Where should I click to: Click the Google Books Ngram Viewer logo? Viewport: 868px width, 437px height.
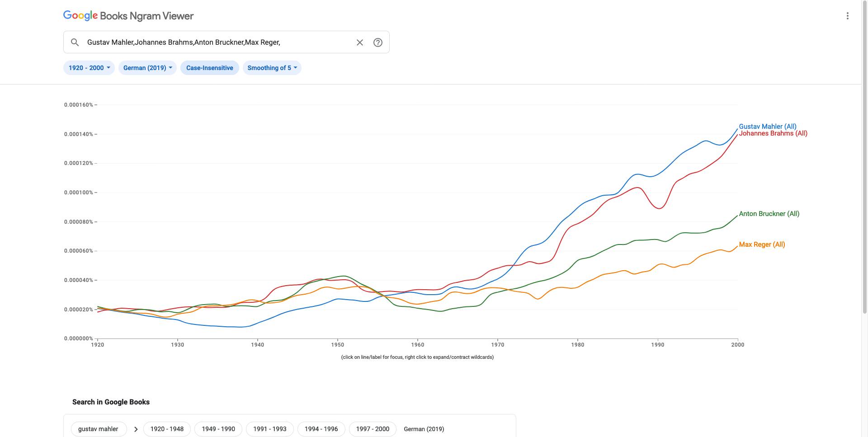[128, 16]
